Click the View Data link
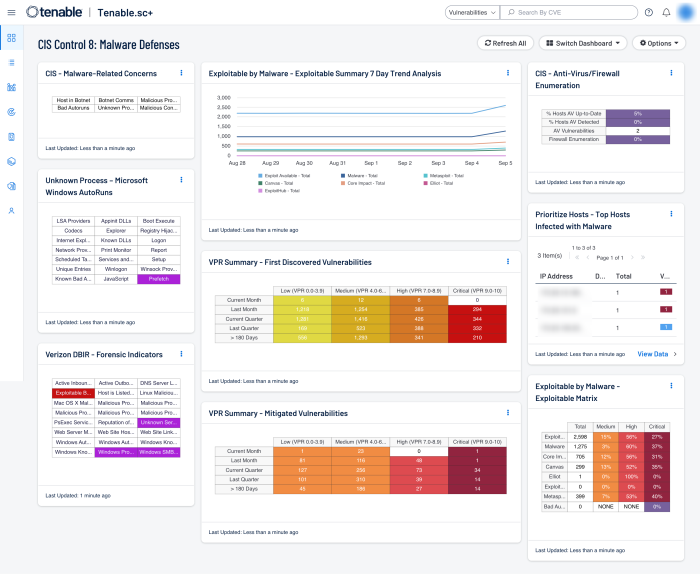The width and height of the screenshot is (700, 574). coord(652,354)
